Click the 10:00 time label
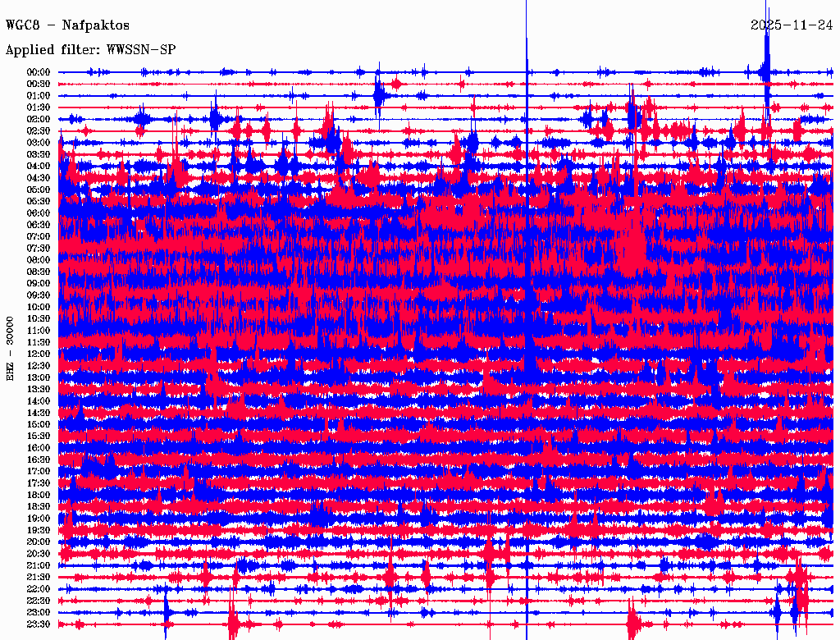This screenshot has height=640, width=840. [x=39, y=307]
